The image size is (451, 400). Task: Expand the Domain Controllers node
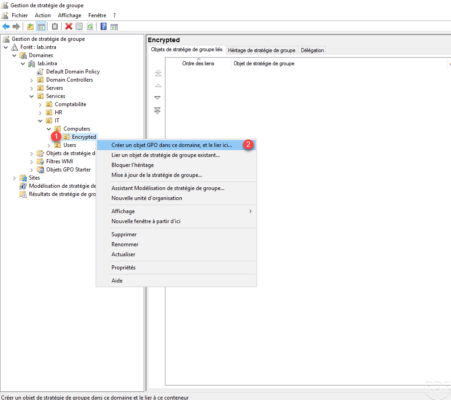pos(32,80)
